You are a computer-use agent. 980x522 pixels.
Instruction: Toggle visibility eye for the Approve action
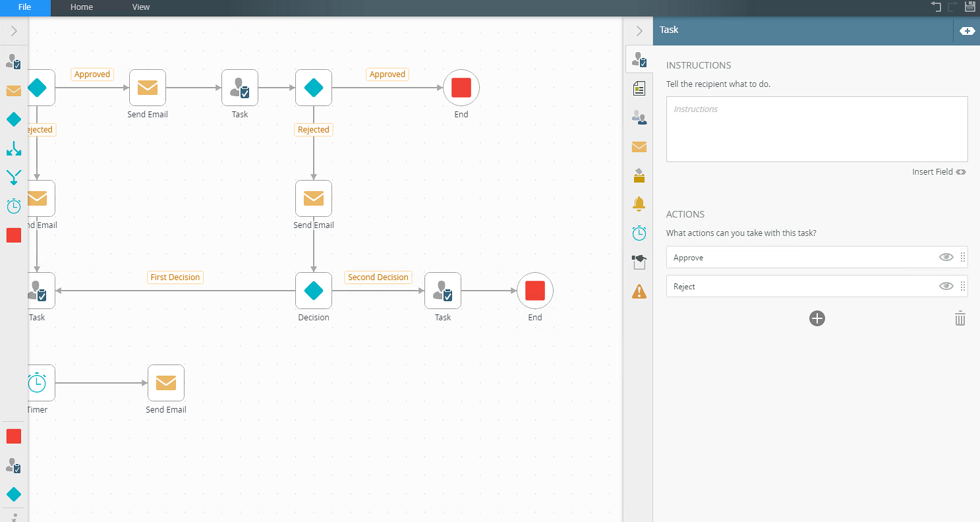pyautogui.click(x=946, y=258)
